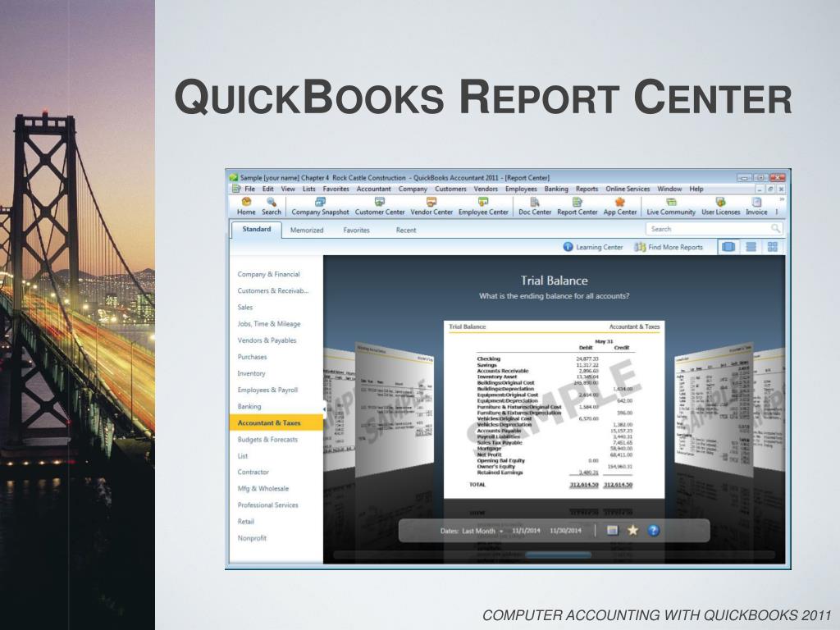Open the Vendor Center
The image size is (840, 630).
(431, 206)
